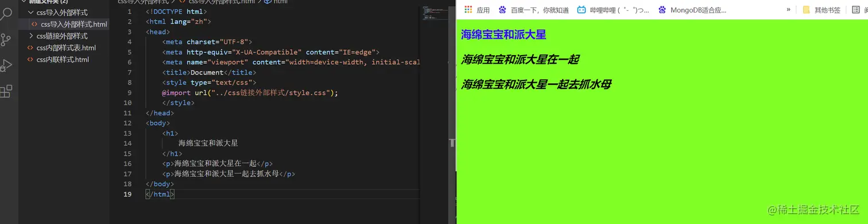Image resolution: width=868 pixels, height=224 pixels.
Task: Click the http-equiv X-UA-Compatible meta line
Action: click(x=271, y=52)
